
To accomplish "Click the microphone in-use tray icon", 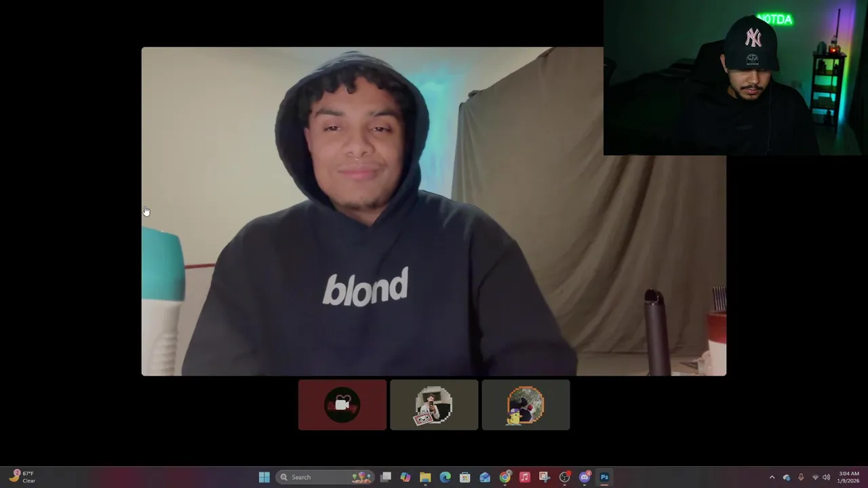I will [x=801, y=477].
